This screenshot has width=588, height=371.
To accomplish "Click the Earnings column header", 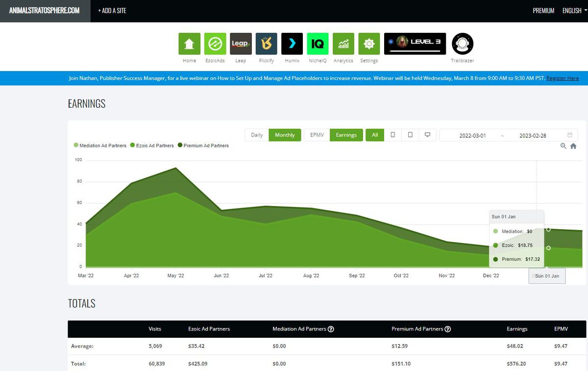I will pos(517,329).
